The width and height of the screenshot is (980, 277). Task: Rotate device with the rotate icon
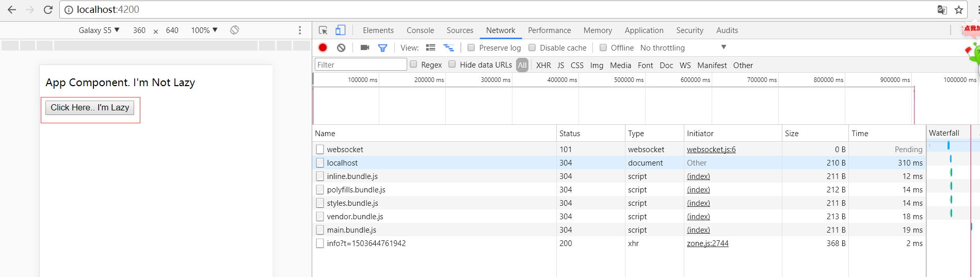click(235, 30)
